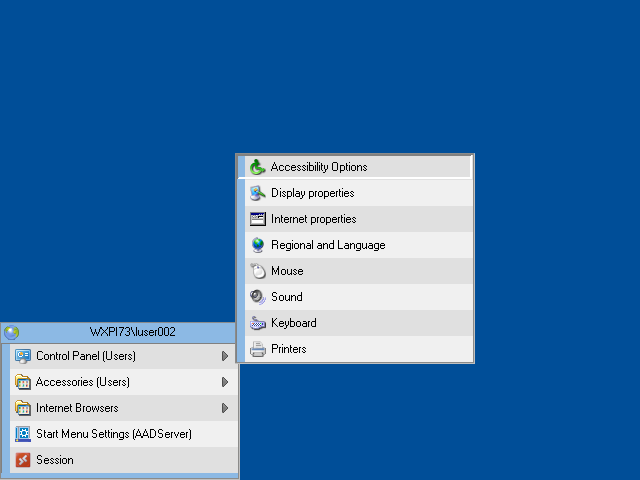Click the globe icon in the menu header

point(12,332)
